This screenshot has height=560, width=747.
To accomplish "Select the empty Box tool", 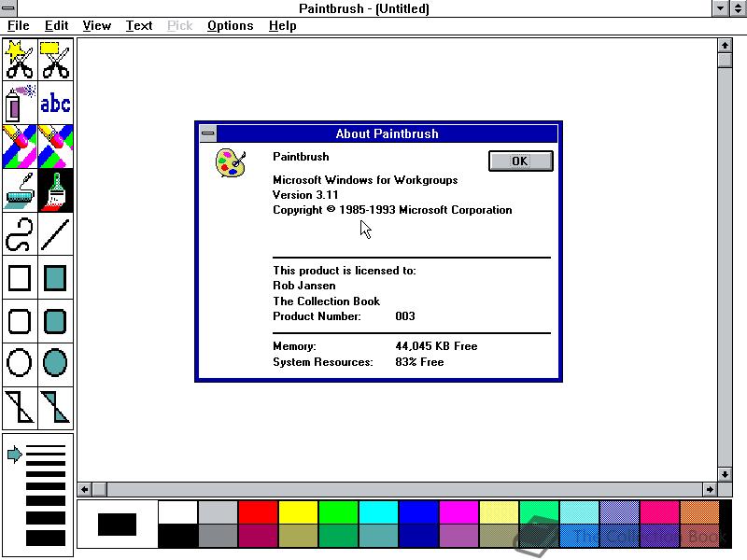I will coord(20,277).
